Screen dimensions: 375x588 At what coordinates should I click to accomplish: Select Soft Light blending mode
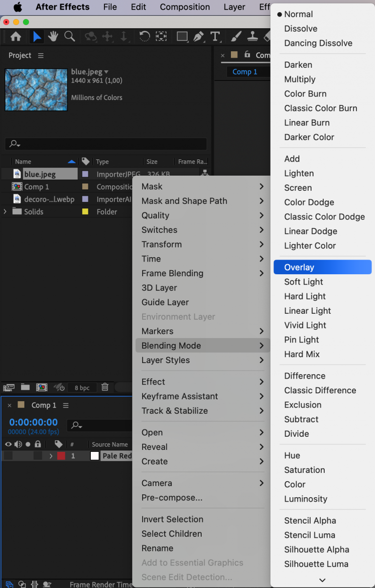pos(303,282)
